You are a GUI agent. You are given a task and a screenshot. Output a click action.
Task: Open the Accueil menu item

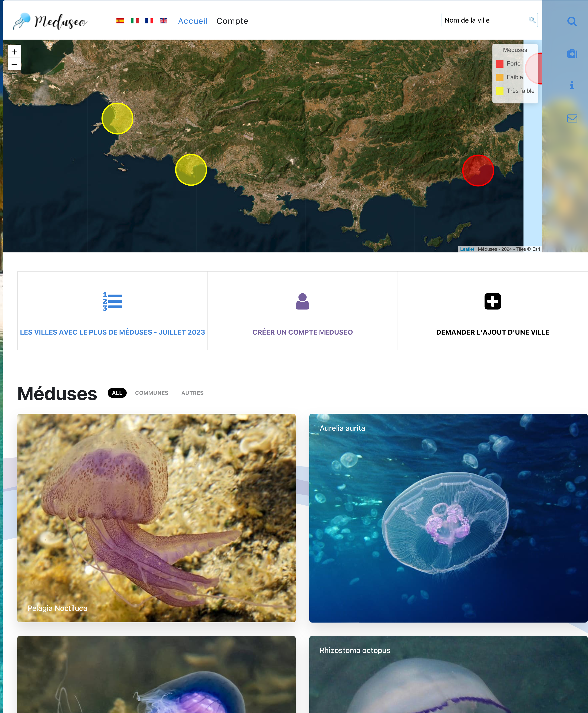(x=193, y=21)
